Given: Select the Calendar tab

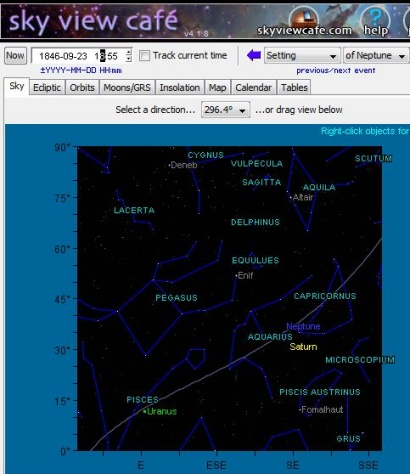Looking at the screenshot, I should point(253,88).
